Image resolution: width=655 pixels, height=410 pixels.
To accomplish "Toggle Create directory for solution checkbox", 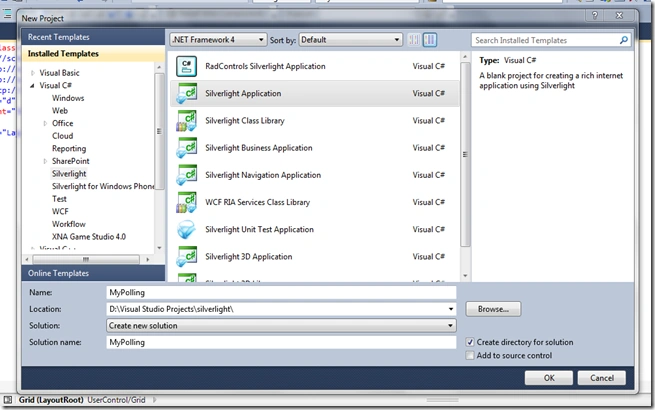I will pos(470,342).
